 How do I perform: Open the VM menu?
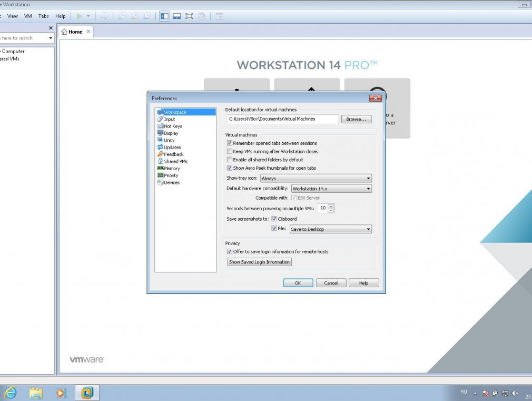[x=28, y=16]
